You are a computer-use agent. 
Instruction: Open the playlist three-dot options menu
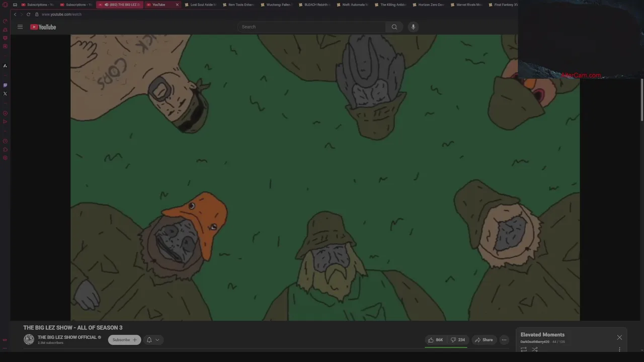tap(619, 349)
